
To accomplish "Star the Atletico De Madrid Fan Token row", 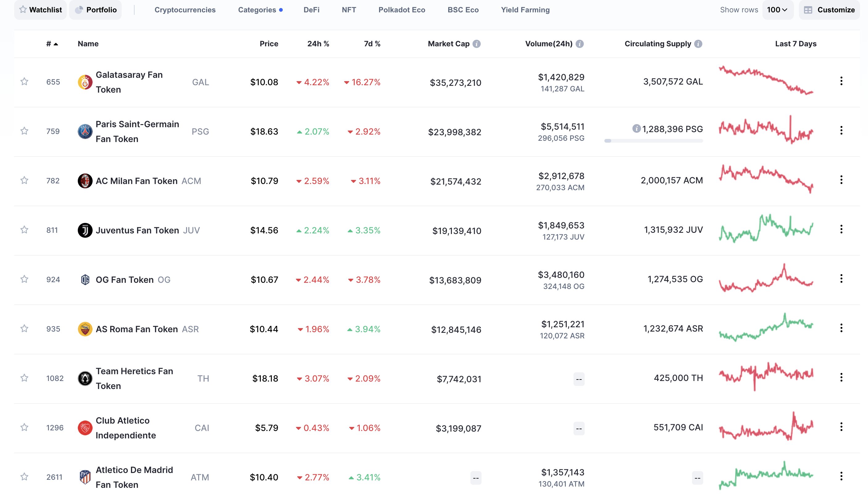I will pyautogui.click(x=24, y=477).
